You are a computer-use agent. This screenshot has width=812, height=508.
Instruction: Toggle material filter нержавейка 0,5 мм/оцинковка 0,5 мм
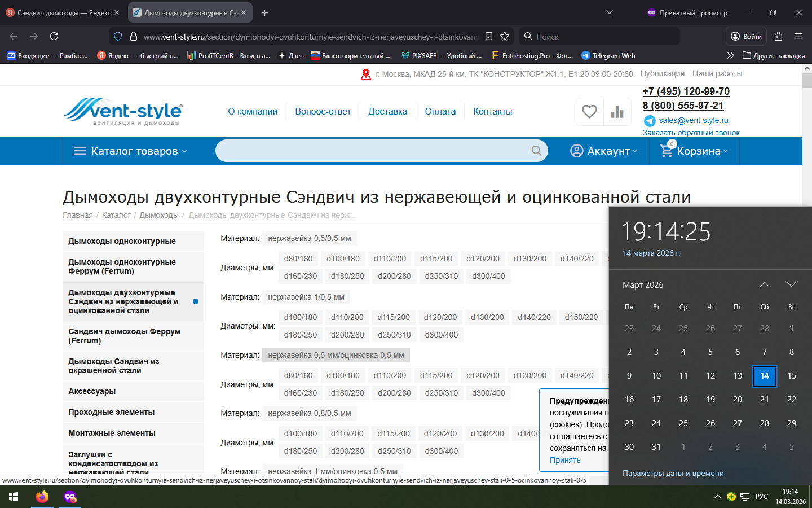(x=336, y=355)
